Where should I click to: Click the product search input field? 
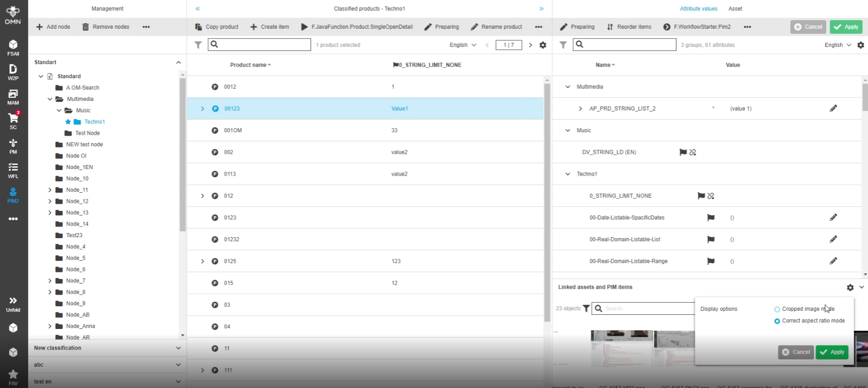coord(259,44)
